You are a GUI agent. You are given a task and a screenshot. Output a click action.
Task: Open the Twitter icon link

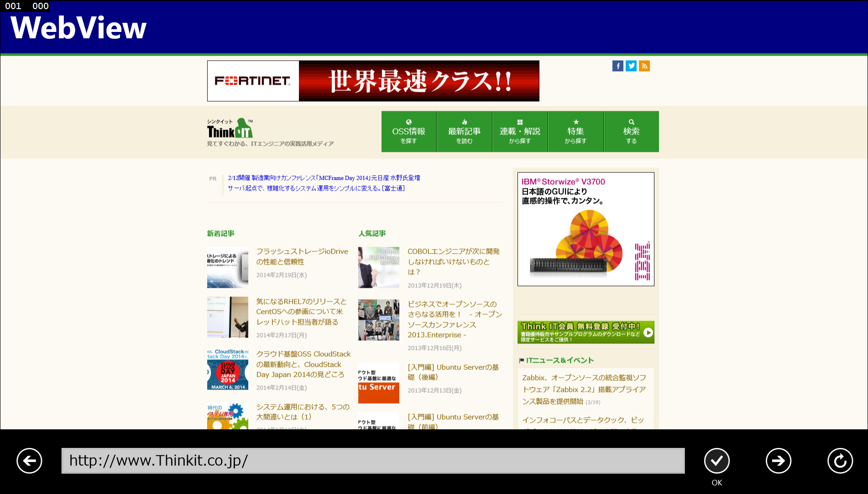(x=631, y=66)
